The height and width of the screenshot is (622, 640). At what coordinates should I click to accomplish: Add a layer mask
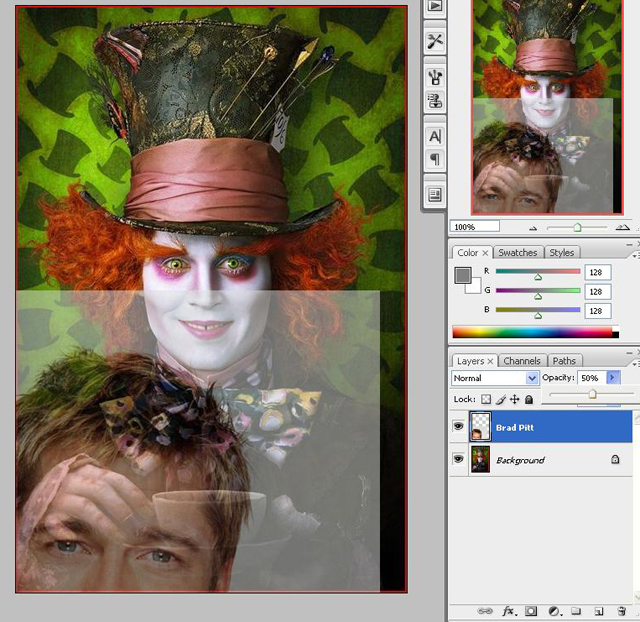tap(531, 611)
